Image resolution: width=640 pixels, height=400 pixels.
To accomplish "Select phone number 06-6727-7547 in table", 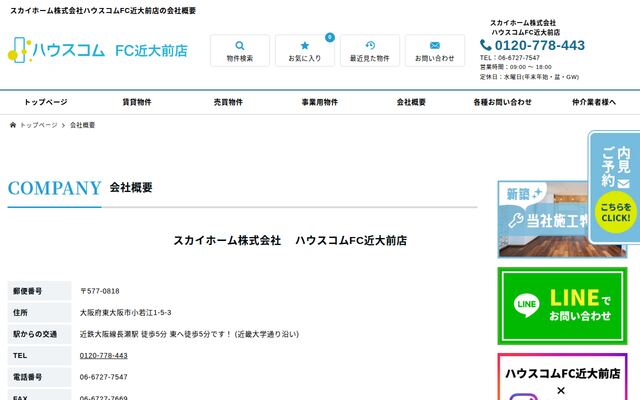I will 104,377.
